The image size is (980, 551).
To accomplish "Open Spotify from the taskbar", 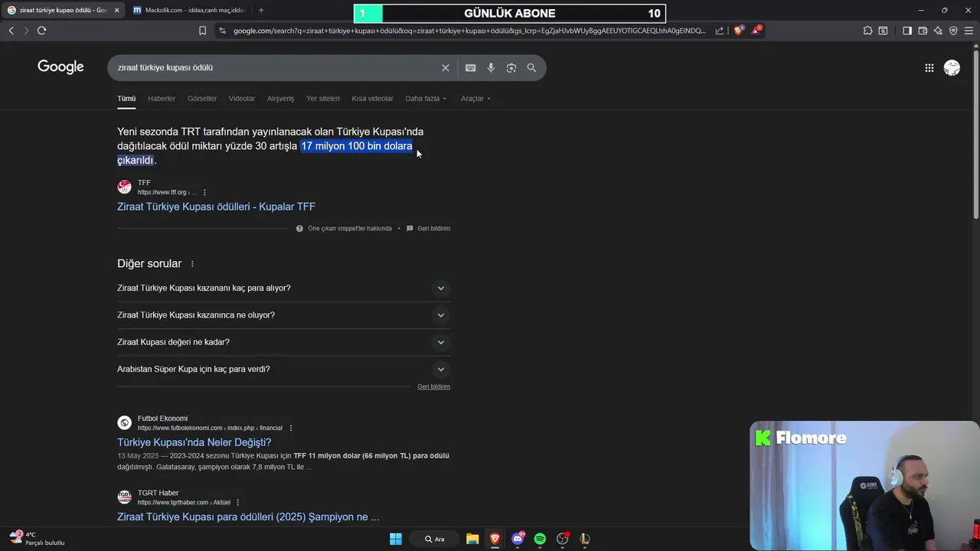I will point(540,539).
